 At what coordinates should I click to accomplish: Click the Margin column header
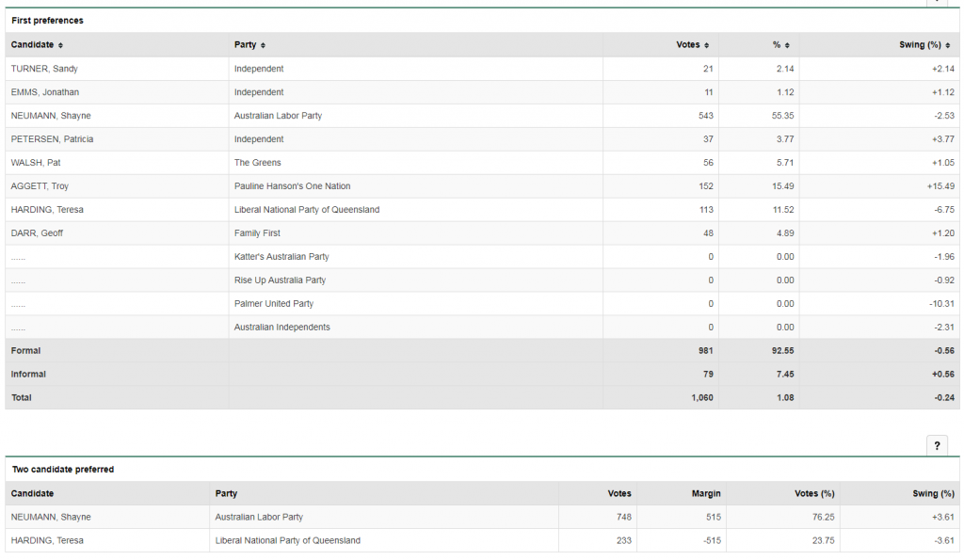pos(705,493)
